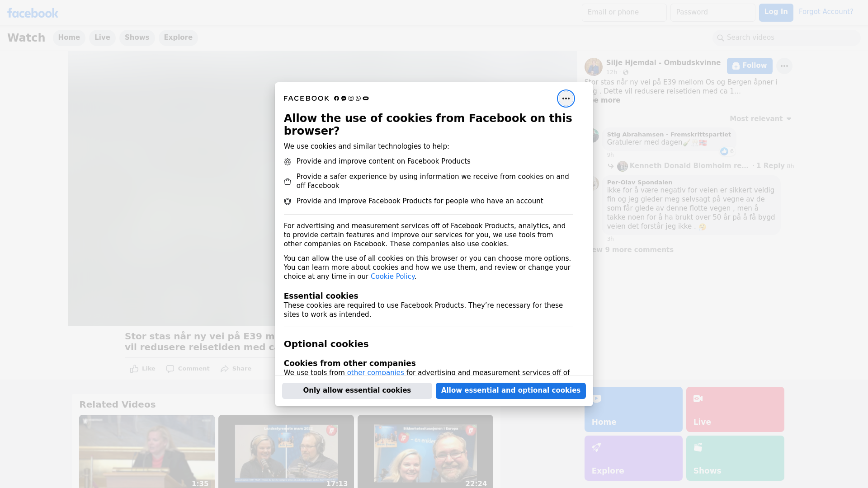Open post options three-dot menu next to Follow
Viewport: 868px width, 488px height.
point(784,66)
